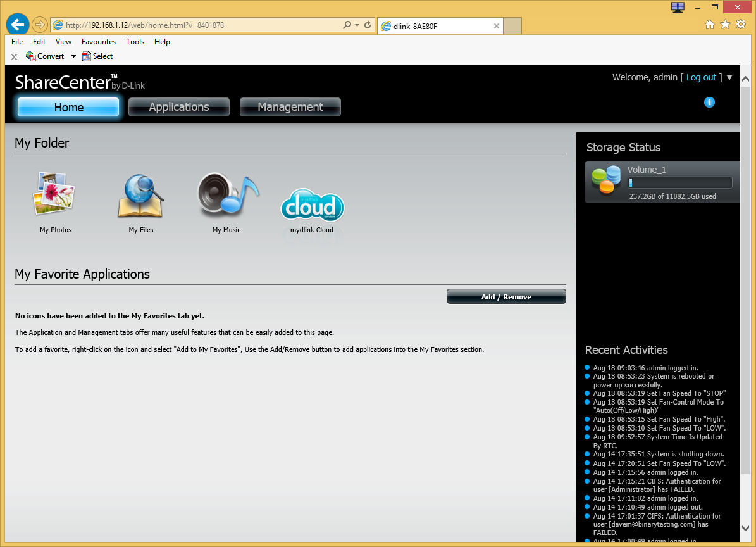This screenshot has width=756, height=547.
Task: Click the "Aug 18 09:03:46 admin logged in" entry
Action: tap(645, 368)
